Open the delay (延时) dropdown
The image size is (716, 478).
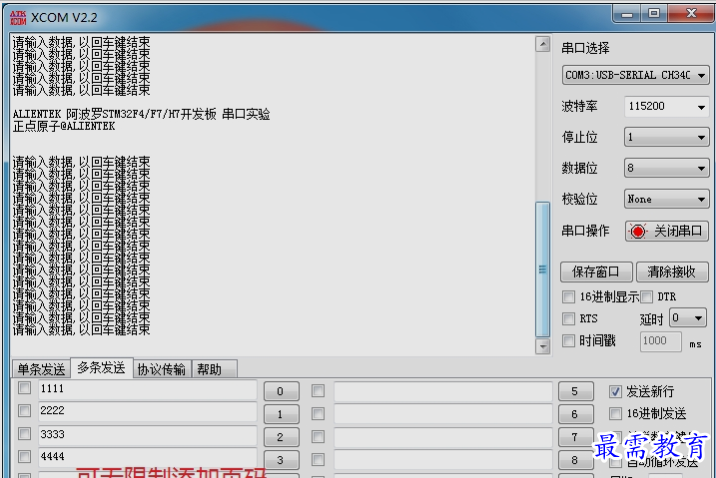click(x=688, y=318)
